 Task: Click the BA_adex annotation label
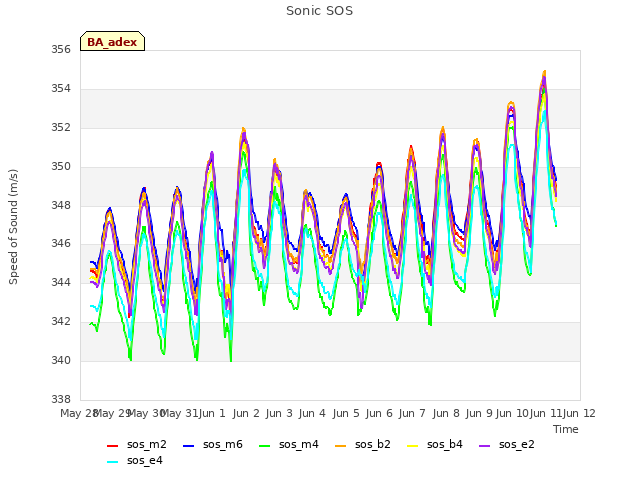pos(112,42)
